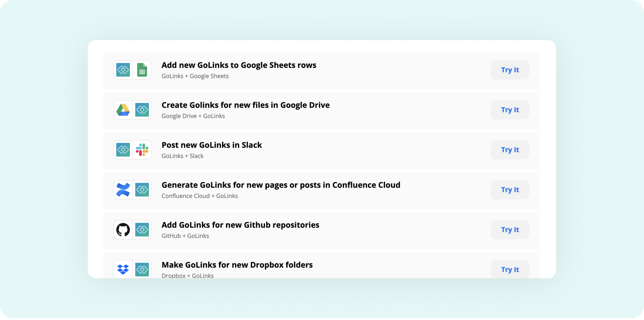644x320 pixels.
Task: Click the GoLinks icon beside Google Drive
Action: [142, 110]
